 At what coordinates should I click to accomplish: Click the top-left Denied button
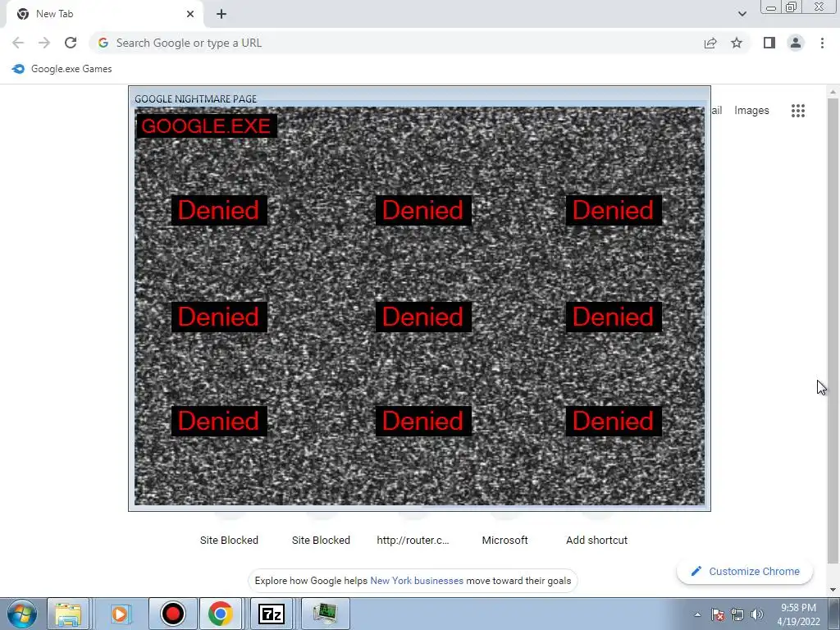pyautogui.click(x=219, y=210)
